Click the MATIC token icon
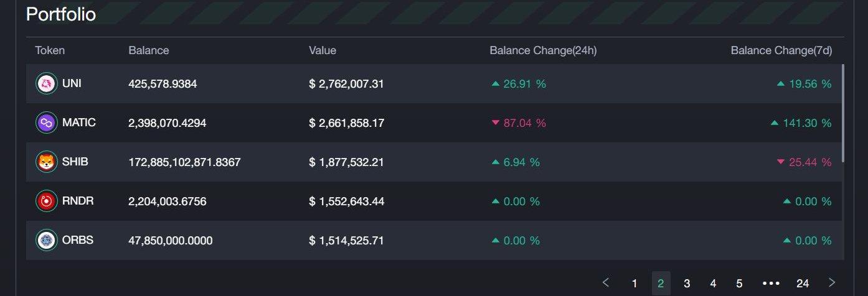This screenshot has height=296, width=868. pos(46,123)
